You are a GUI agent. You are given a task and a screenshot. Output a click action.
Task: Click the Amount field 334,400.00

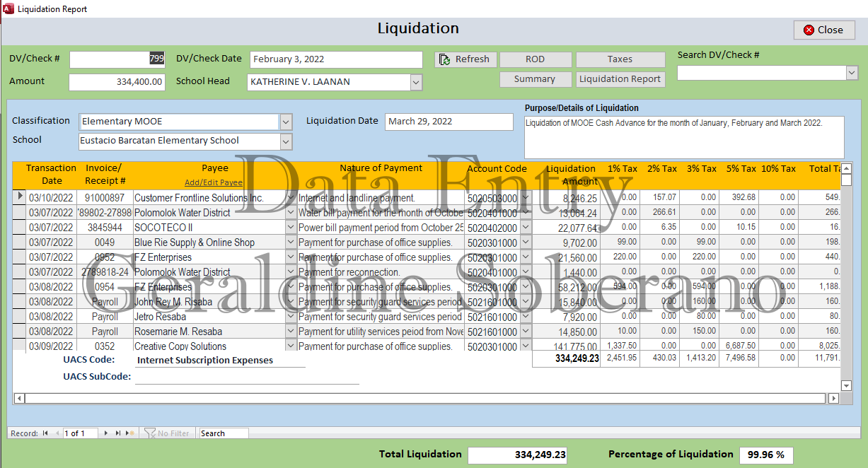[x=117, y=82]
